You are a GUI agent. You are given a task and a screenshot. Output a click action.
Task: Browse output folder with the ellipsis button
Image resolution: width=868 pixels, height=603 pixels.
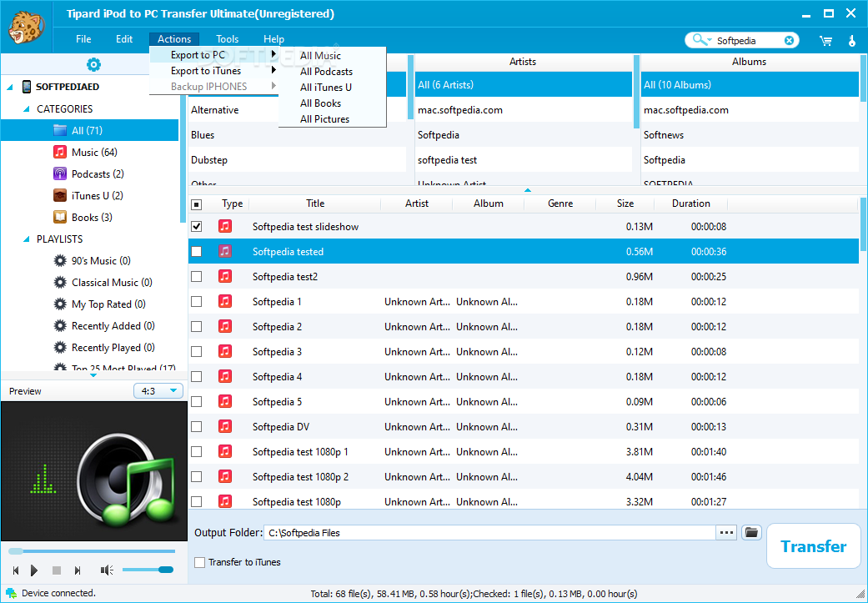pos(726,533)
